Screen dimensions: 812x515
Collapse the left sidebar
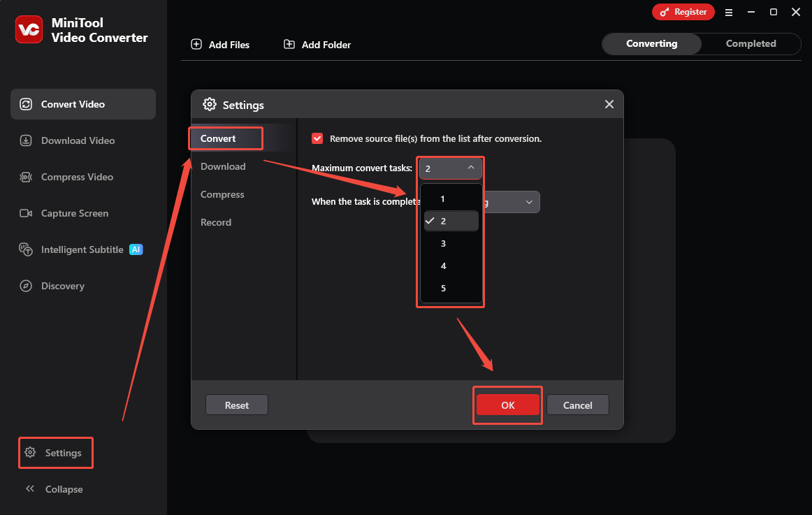(x=54, y=489)
